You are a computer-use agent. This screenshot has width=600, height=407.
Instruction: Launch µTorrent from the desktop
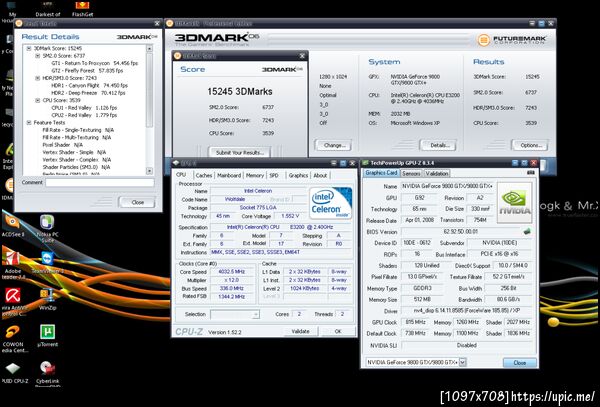(47, 336)
